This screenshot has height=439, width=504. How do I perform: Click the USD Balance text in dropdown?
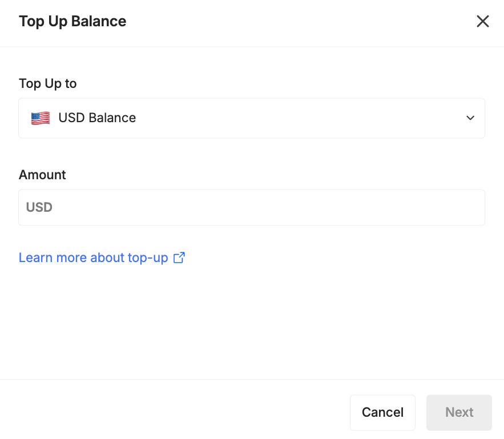(97, 118)
